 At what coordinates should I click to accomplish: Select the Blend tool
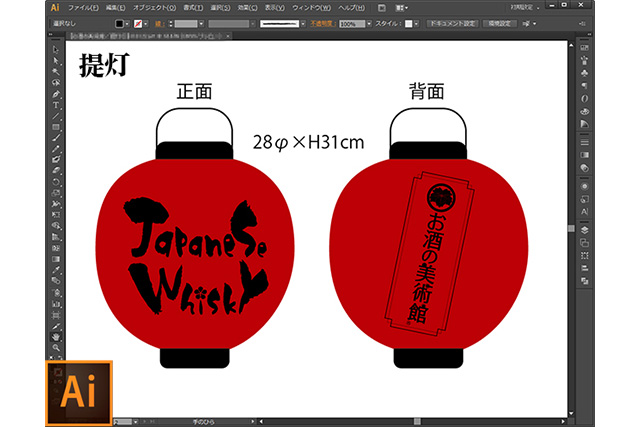coord(56,281)
